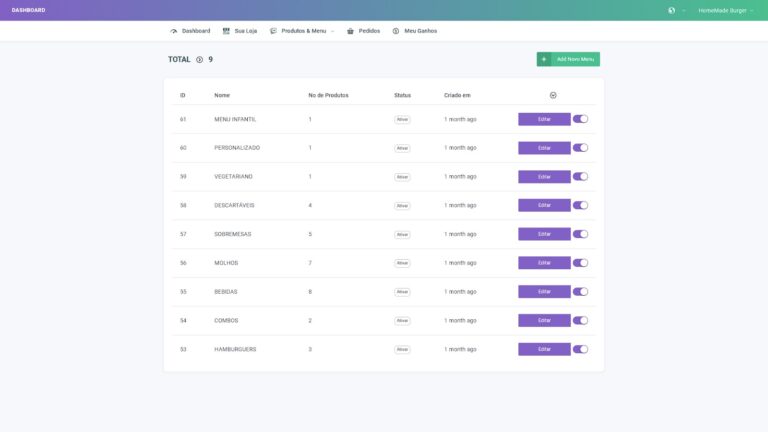Click the Pedidos basket icon
This screenshot has width=768, height=432.
[x=350, y=31]
